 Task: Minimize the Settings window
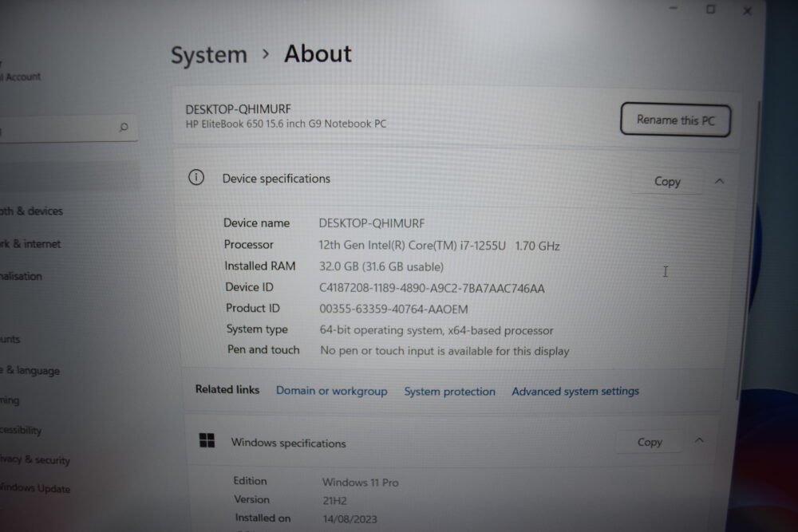pos(674,9)
